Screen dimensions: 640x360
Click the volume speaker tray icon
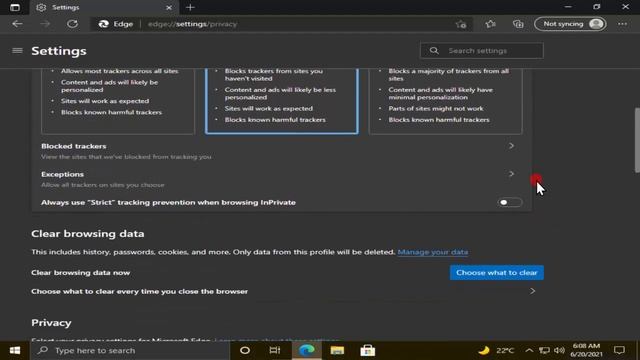tap(559, 351)
